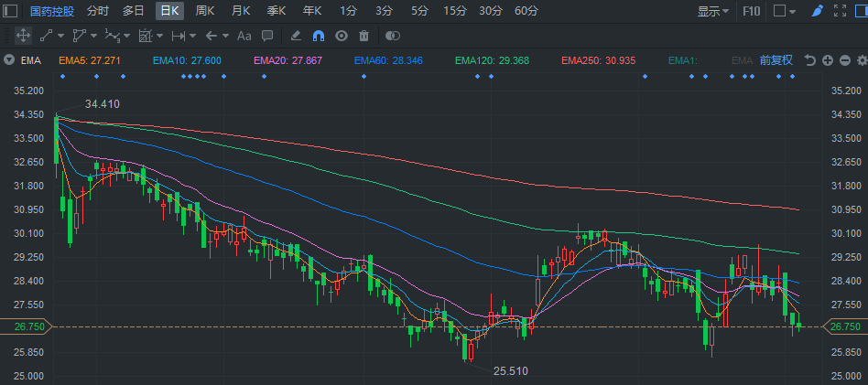Switch to 60分 minute chart
868x385 pixels.
(x=526, y=10)
